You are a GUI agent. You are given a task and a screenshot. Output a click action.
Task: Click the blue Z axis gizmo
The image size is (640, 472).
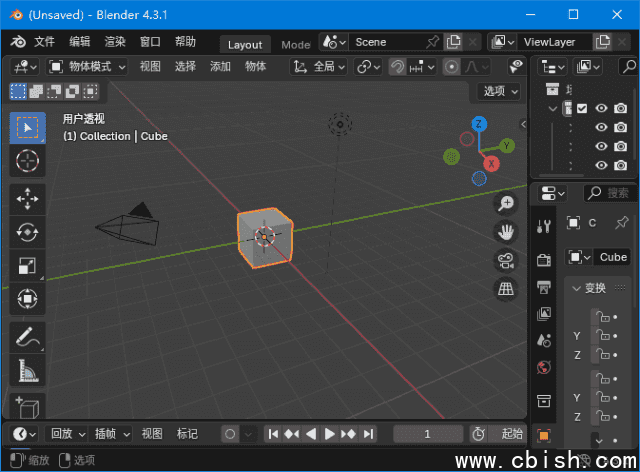click(479, 124)
